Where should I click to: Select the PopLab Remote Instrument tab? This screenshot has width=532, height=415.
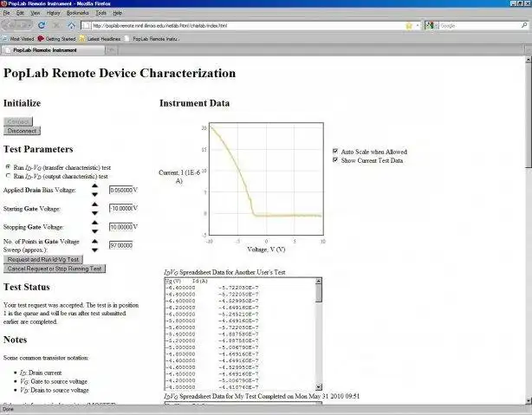[53, 50]
